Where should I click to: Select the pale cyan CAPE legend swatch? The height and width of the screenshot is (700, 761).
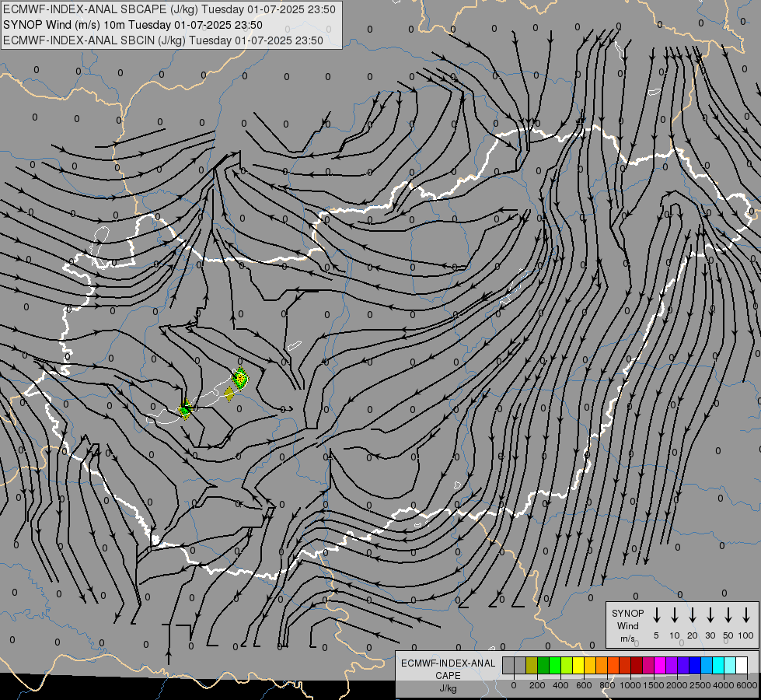(x=729, y=665)
